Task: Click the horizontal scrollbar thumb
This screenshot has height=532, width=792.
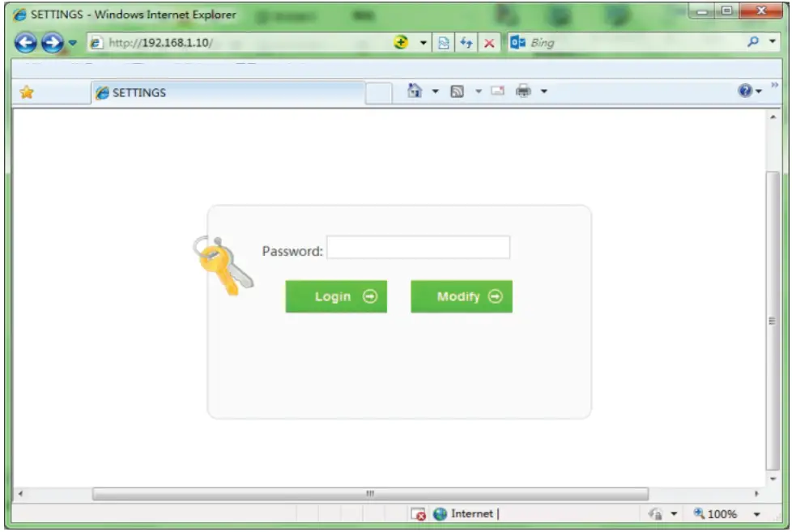Action: (370, 494)
